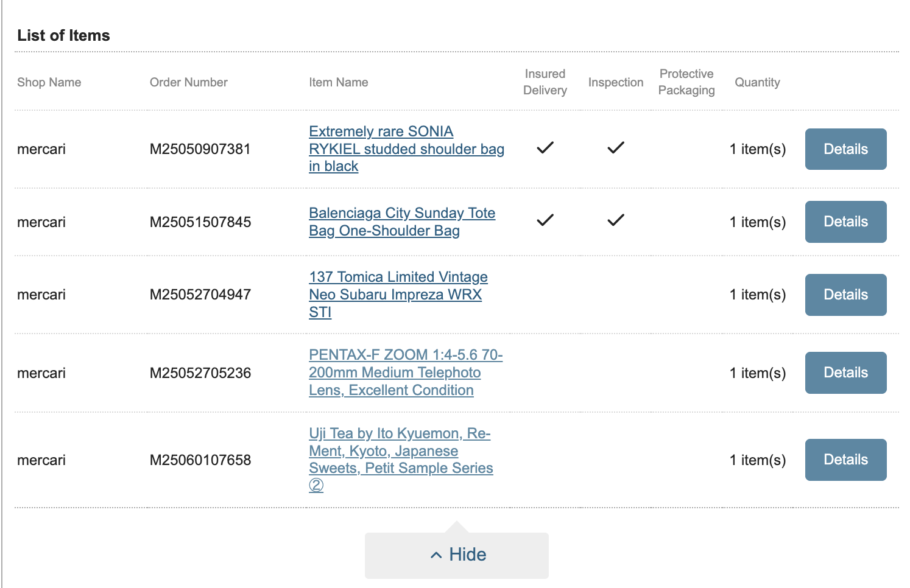Image resolution: width=910 pixels, height=588 pixels.
Task: Click the Shop Name column header
Action: (49, 82)
